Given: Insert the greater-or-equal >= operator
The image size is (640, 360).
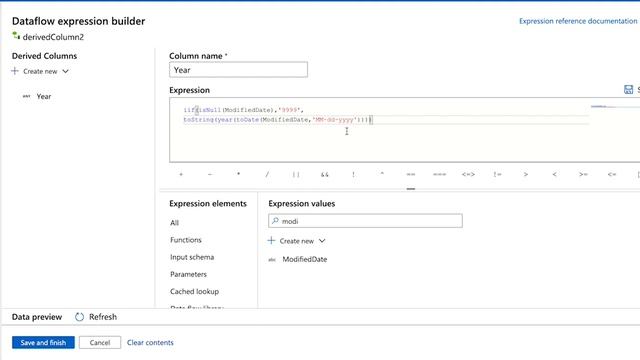Looking at the screenshot, I should pos(583,174).
